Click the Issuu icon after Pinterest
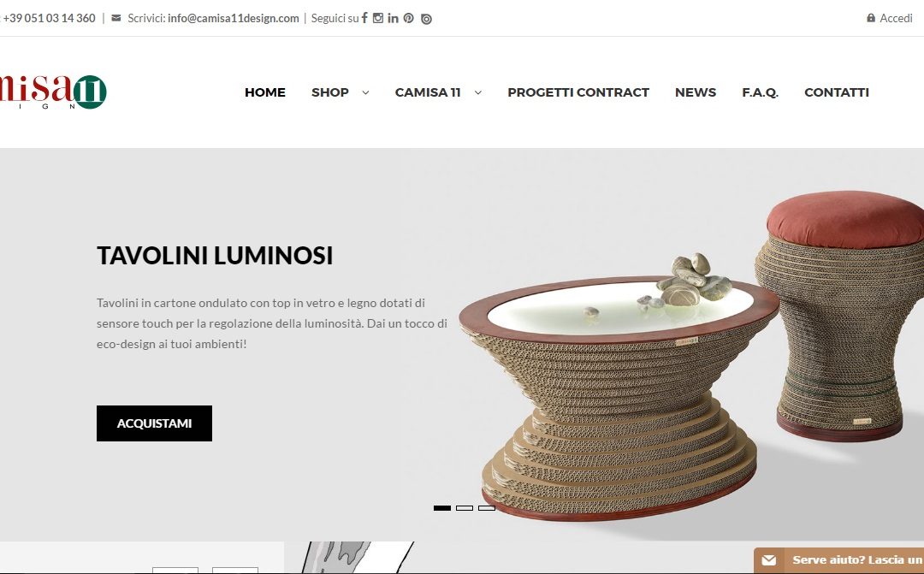This screenshot has width=924, height=574. coord(426,19)
